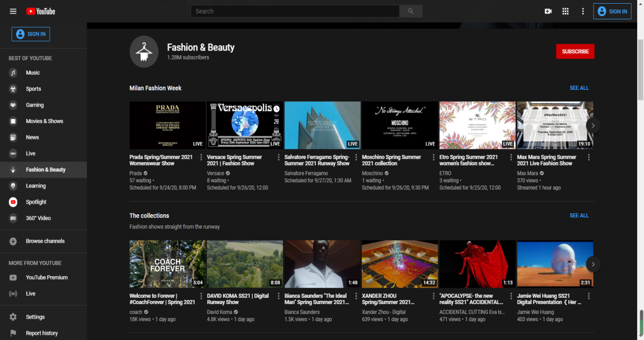644x340 pixels.
Task: Open options for Welcome to Forever video
Action: (x=202, y=296)
